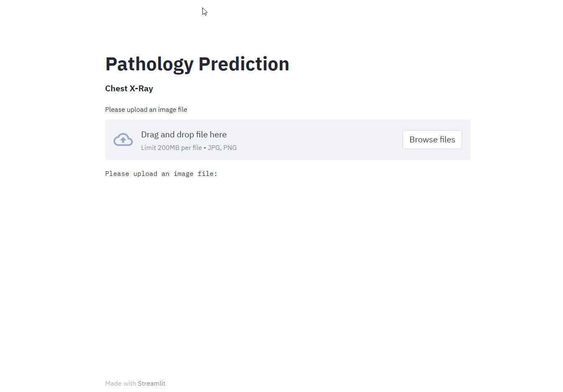
Task: Select the Chest X-Ray subheading
Action: (129, 88)
